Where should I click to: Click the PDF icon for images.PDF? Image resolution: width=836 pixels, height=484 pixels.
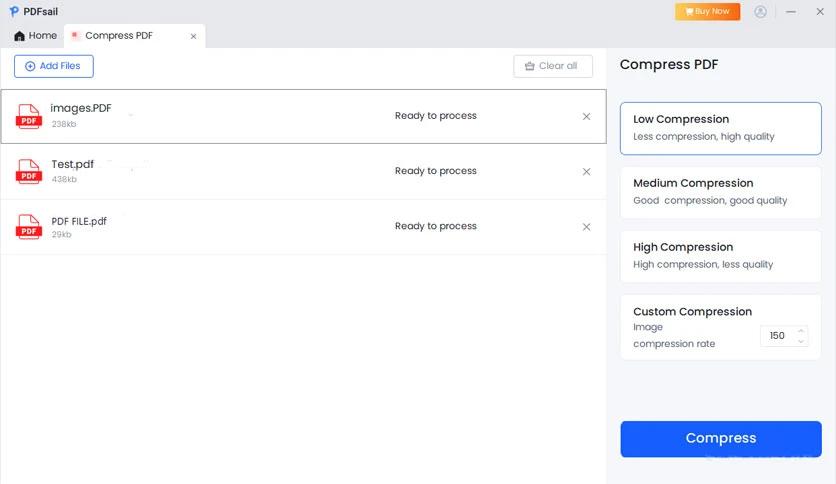[29, 116]
